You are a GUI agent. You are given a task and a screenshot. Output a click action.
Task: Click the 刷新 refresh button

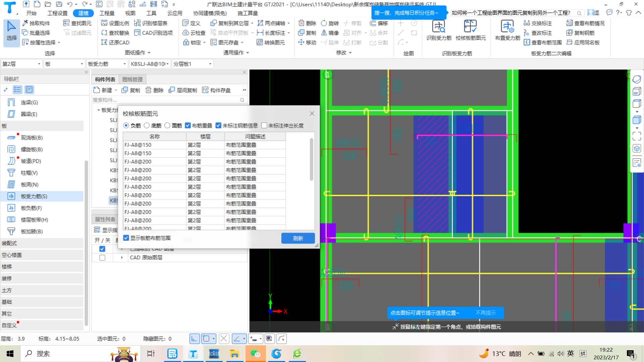298,238
